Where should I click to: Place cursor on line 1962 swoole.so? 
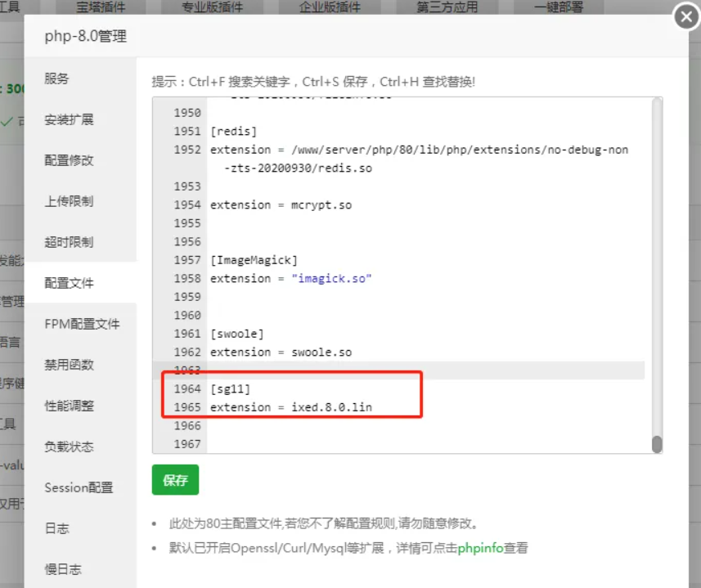coord(281,352)
